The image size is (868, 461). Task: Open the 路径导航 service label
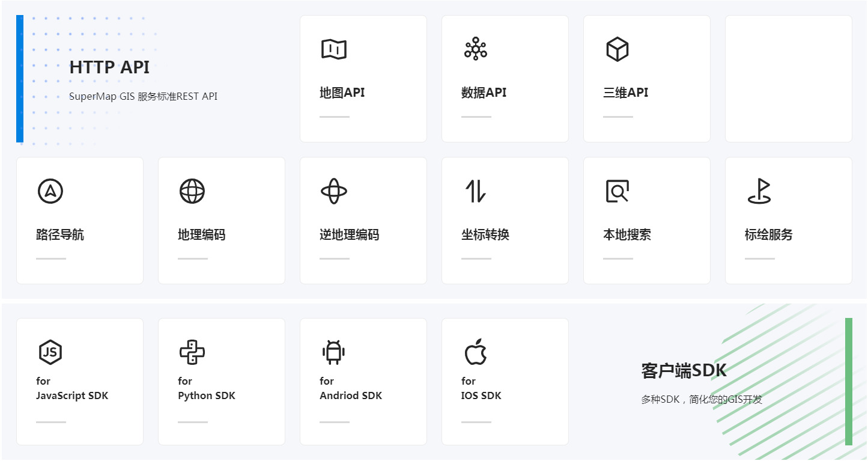click(x=60, y=234)
